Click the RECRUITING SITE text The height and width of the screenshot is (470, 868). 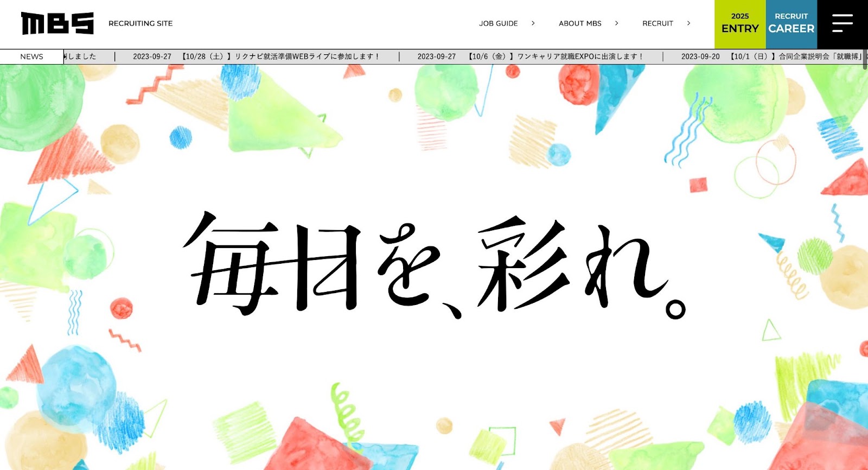pyautogui.click(x=141, y=23)
